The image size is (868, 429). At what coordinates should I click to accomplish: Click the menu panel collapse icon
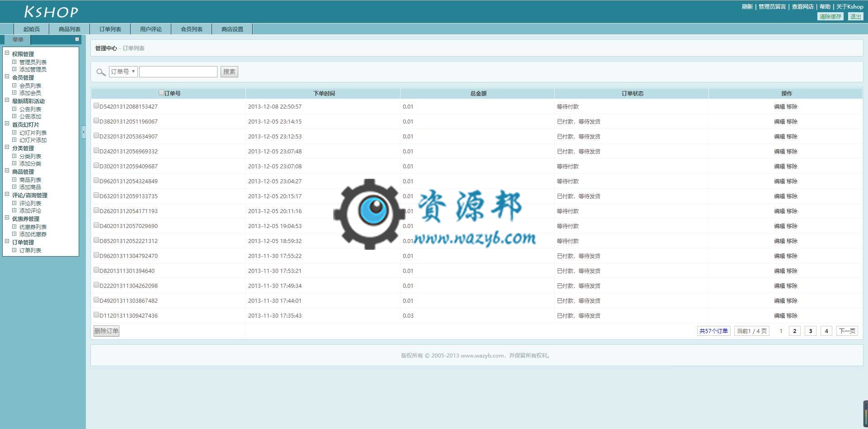click(77, 39)
